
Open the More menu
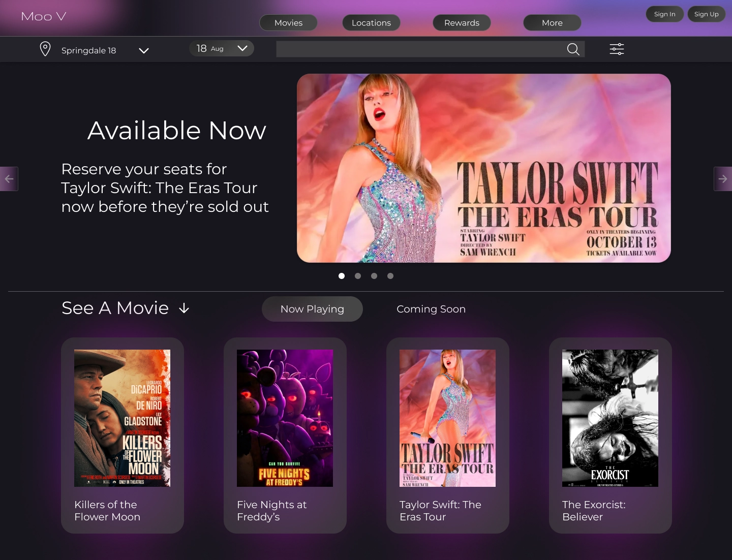point(552,23)
